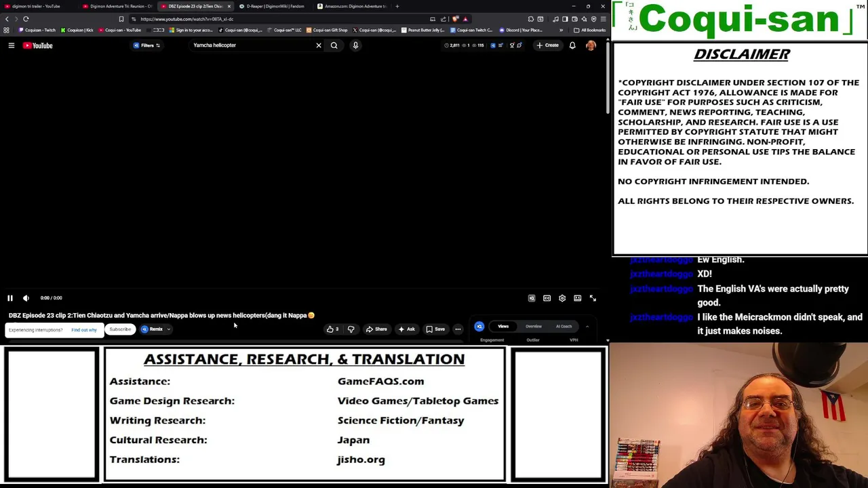Go back in the browser
868x488 pixels.
7,19
